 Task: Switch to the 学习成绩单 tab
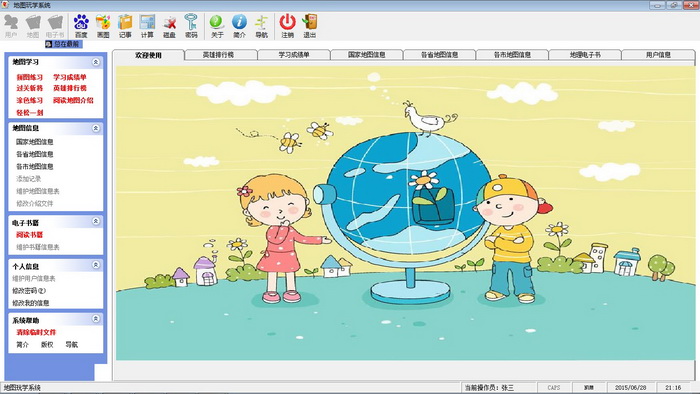294,55
